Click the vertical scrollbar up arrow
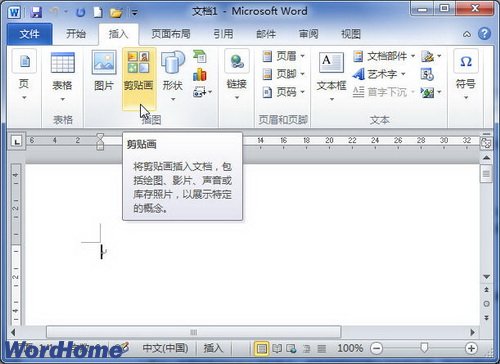Viewport: 500px width, 364px height. pyautogui.click(x=486, y=158)
